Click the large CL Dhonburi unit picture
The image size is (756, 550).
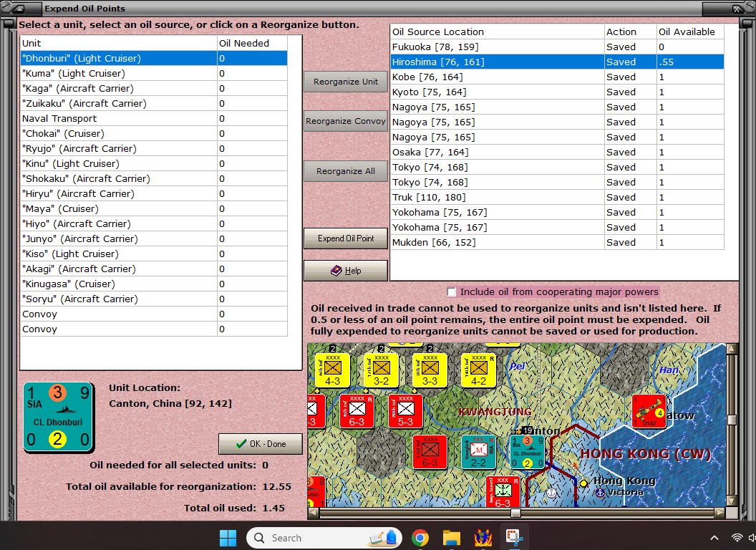pos(58,418)
